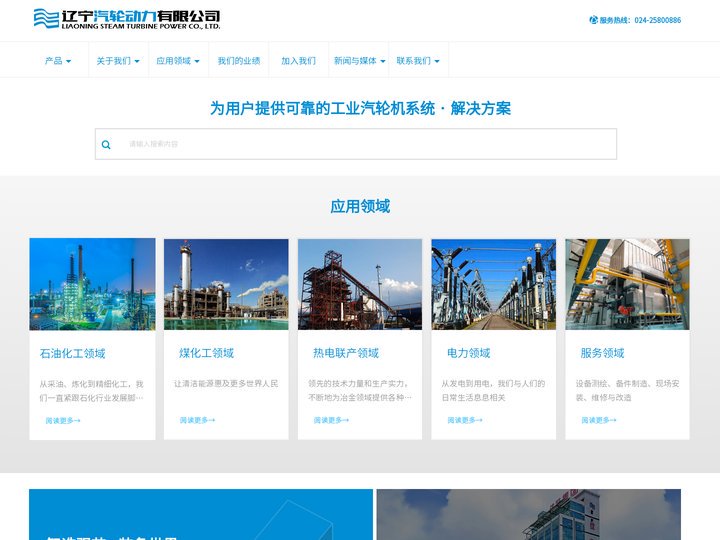The width and height of the screenshot is (720, 540).
Task: Expand the 应用领域 nav dropdown
Action: (x=178, y=61)
